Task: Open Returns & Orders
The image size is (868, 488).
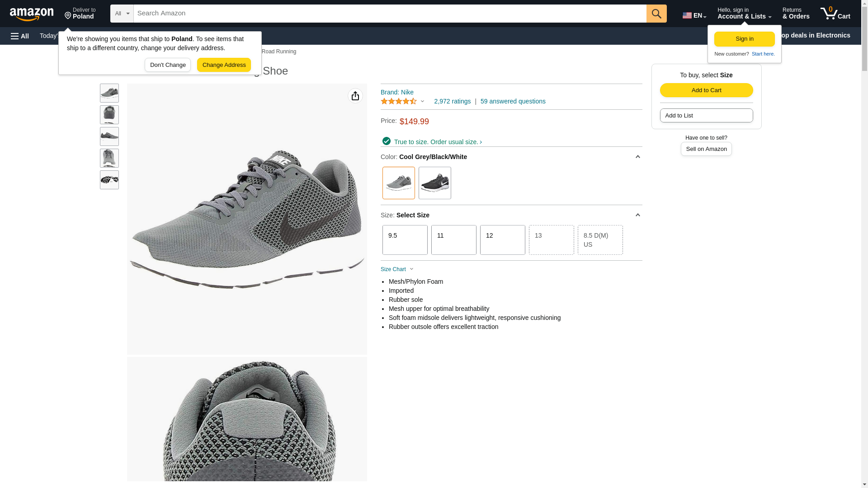Action: coord(796,14)
